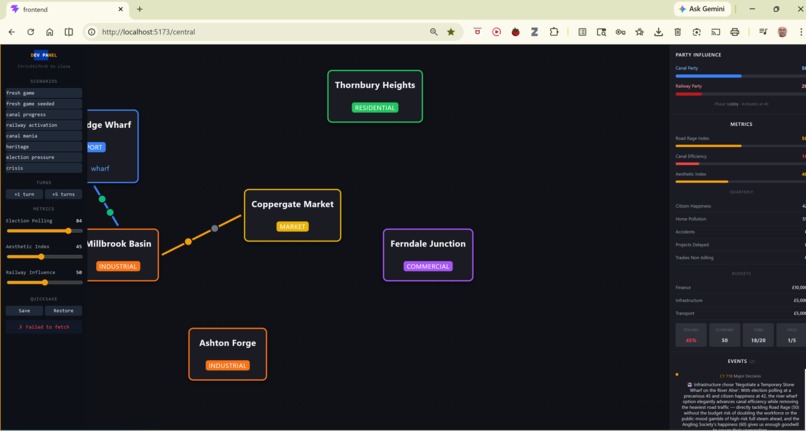Click the Cast screen toolbar icon
806x431 pixels.
click(716, 32)
